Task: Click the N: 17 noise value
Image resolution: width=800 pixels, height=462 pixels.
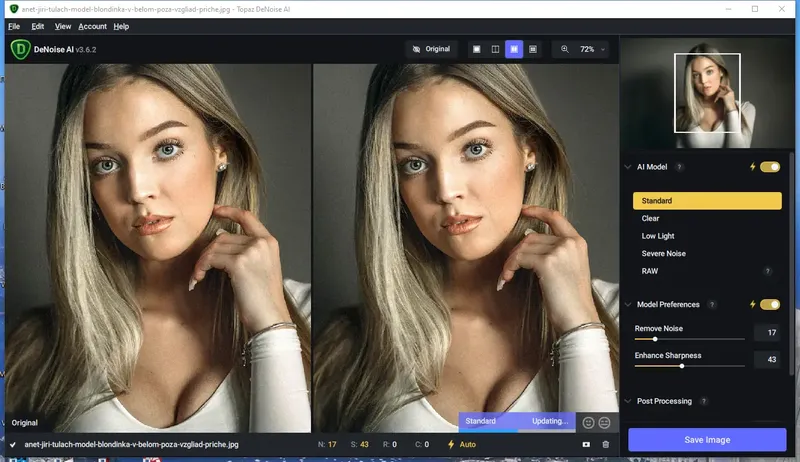Action: (327, 445)
